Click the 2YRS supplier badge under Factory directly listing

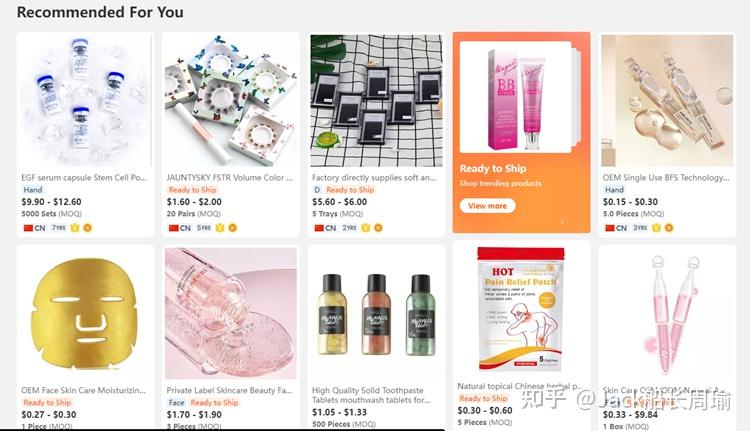349,228
